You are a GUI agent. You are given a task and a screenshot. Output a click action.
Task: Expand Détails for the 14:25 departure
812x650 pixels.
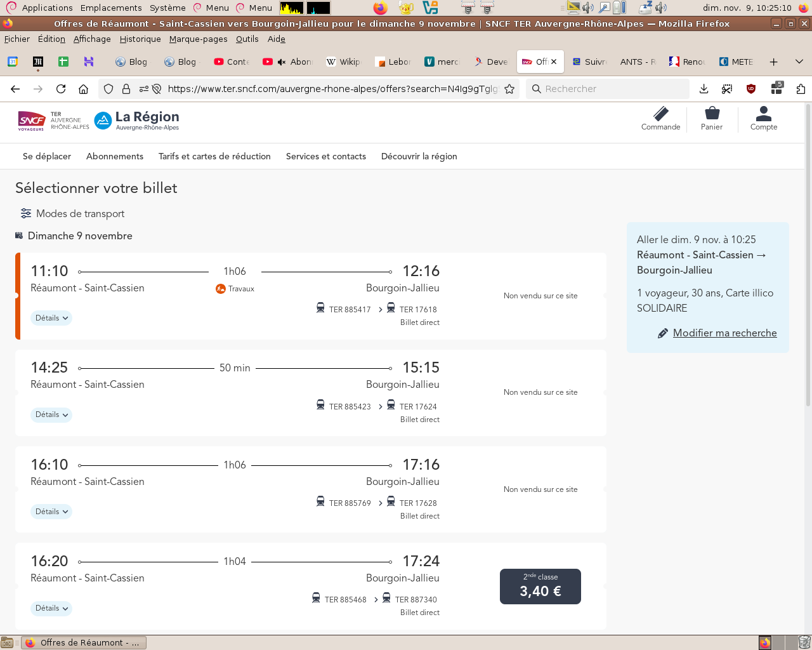51,415
